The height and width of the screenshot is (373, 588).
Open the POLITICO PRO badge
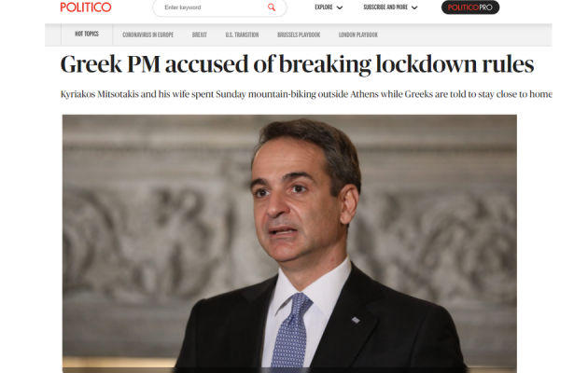click(470, 7)
